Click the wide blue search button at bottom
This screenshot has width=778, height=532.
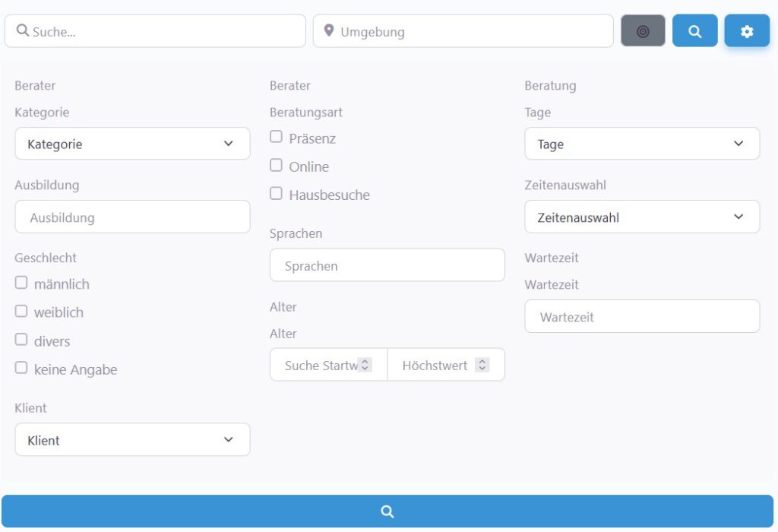pos(387,511)
